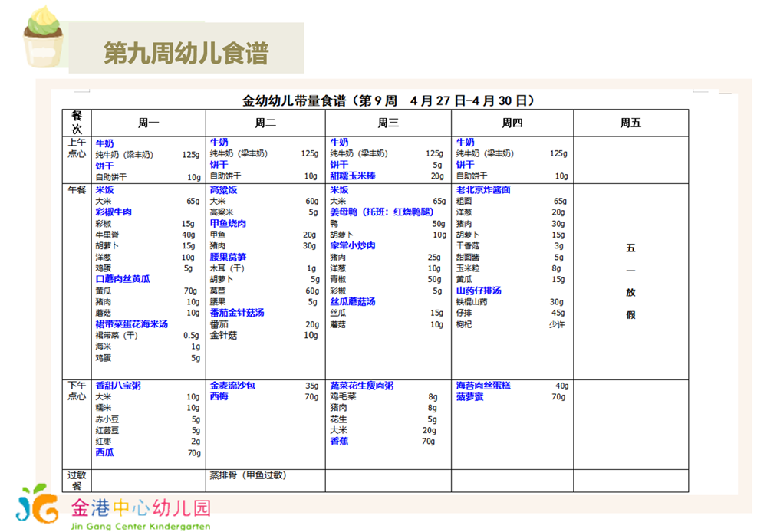Click the 金港中心幼儿园 name text
Screen dimensions: 767x532
pos(140,507)
